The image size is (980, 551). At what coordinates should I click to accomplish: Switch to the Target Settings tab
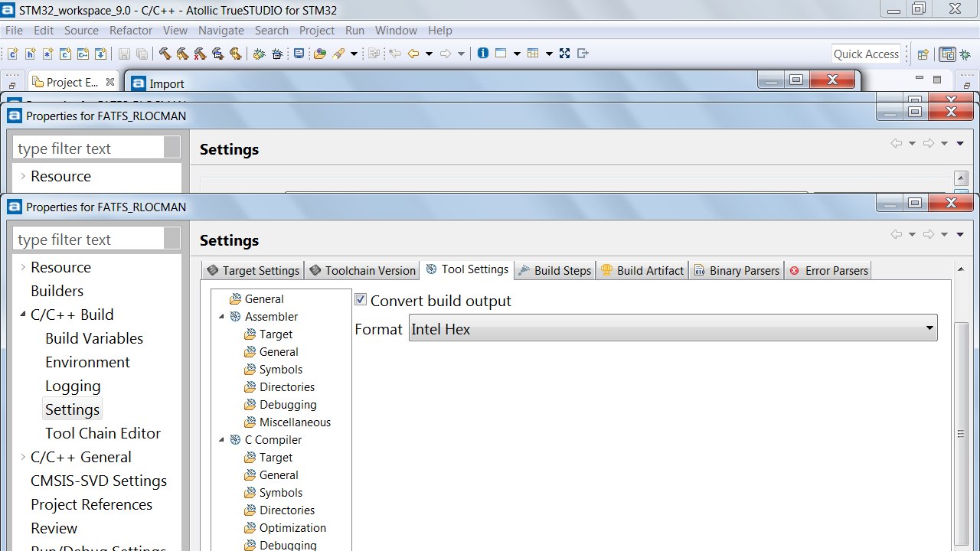click(253, 270)
